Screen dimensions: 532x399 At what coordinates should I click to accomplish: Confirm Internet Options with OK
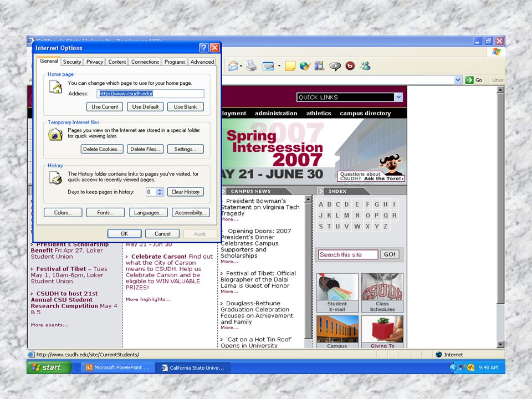pos(125,234)
